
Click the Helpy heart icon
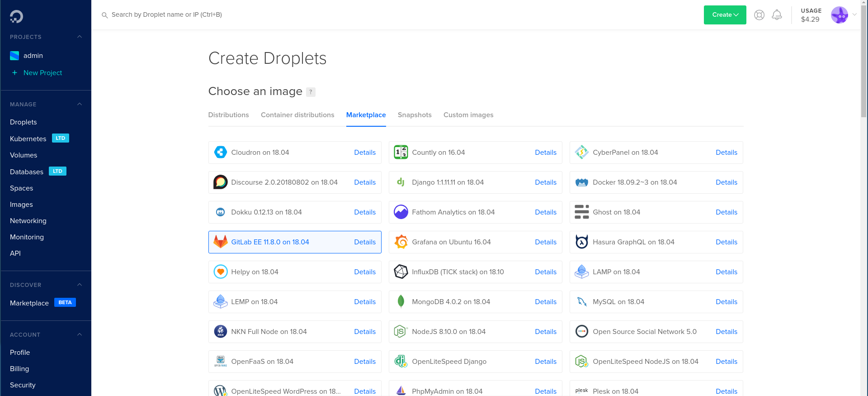221,272
